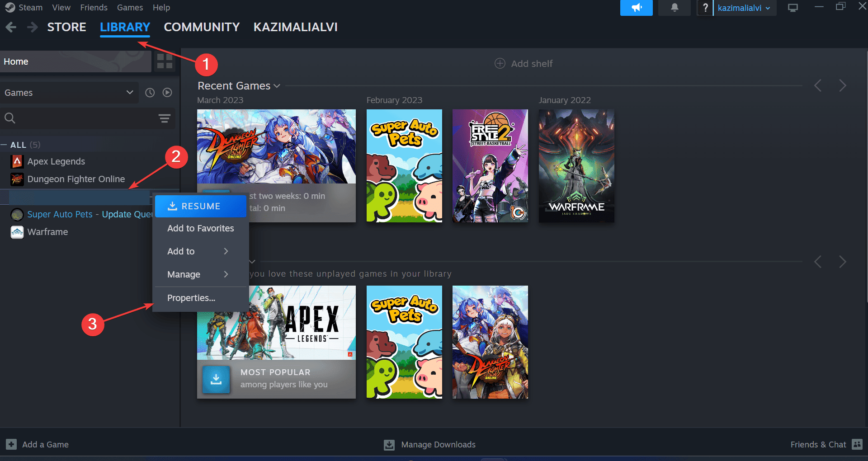The height and width of the screenshot is (461, 868).
Task: Switch to the COMMUNITY tab
Action: click(x=202, y=27)
